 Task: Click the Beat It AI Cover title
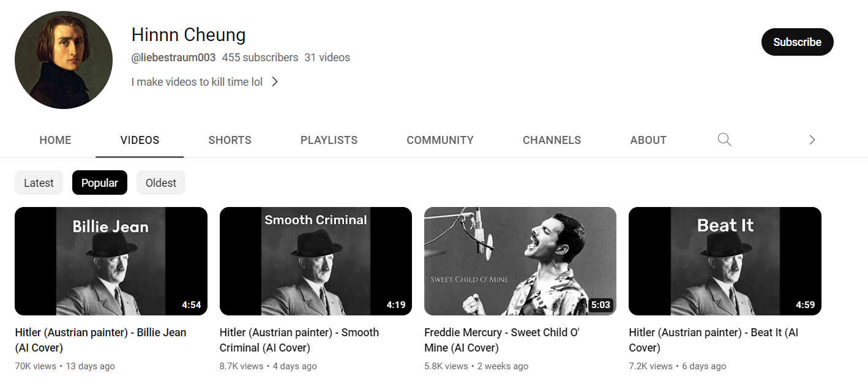click(714, 340)
